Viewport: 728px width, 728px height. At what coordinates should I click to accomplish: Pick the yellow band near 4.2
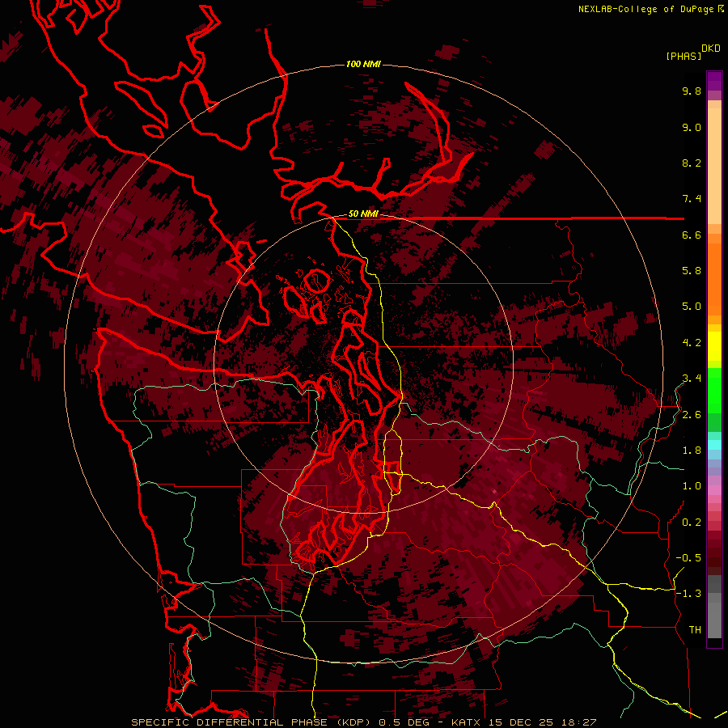coord(714,346)
